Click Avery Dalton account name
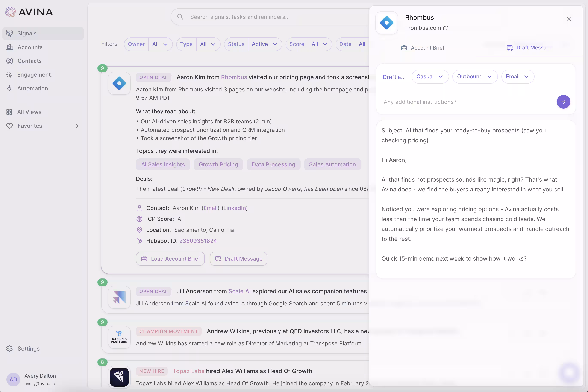Viewport: 588px width, 392px height. 40,376
